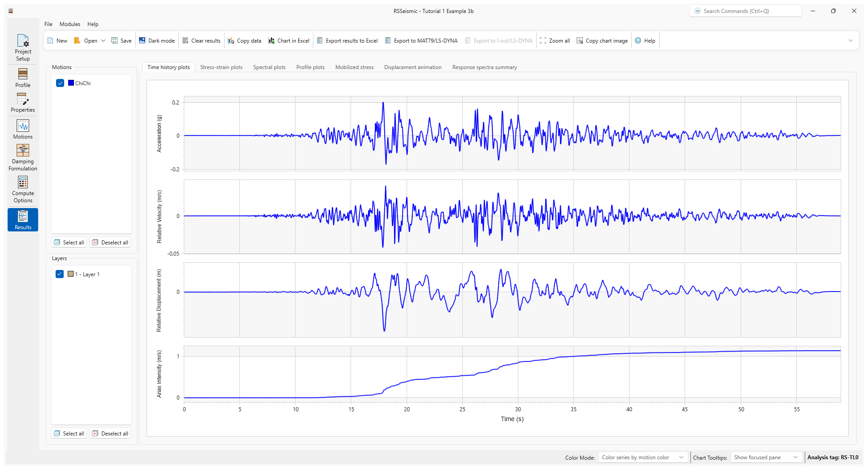
Task: Copy chart image to clipboard
Action: point(602,41)
